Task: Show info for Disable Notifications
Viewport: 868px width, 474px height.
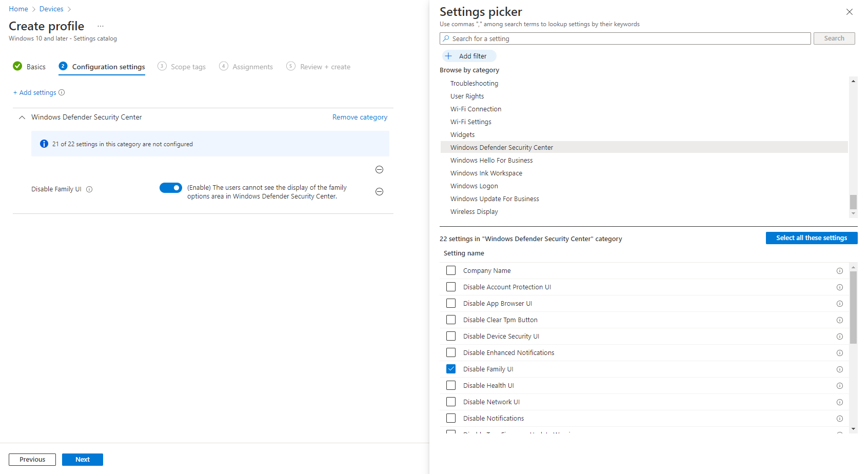Action: pyautogui.click(x=840, y=419)
